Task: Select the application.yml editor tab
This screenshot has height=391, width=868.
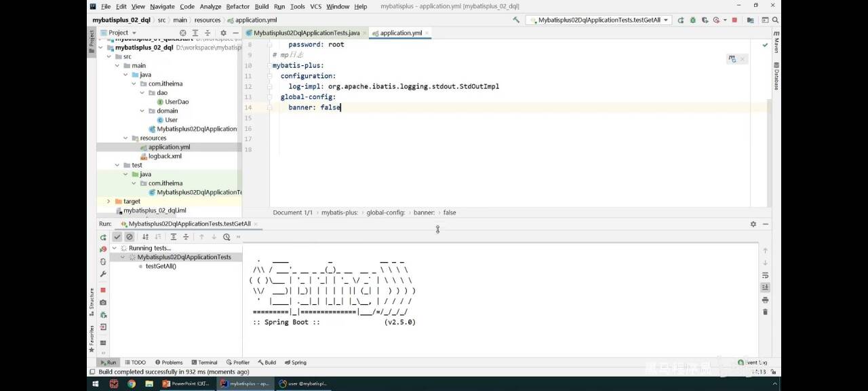Action: tap(401, 33)
